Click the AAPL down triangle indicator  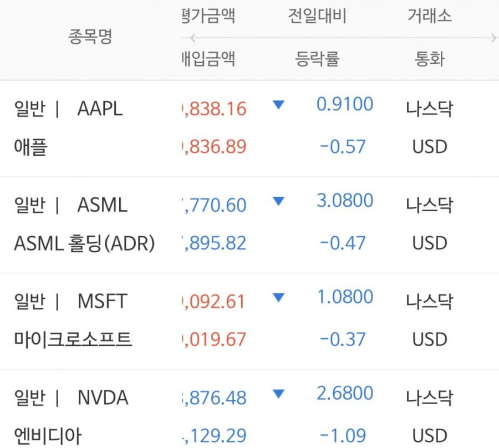pyautogui.click(x=278, y=105)
